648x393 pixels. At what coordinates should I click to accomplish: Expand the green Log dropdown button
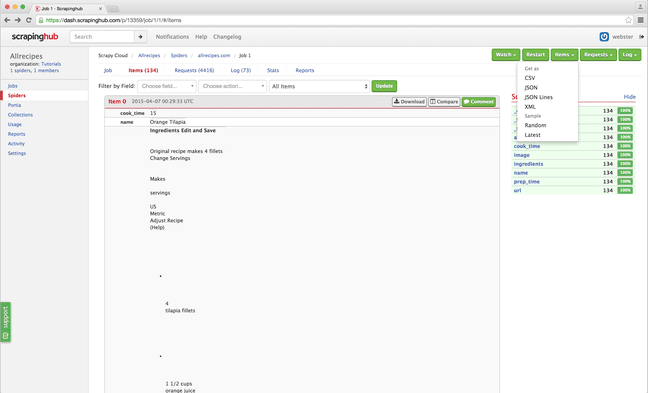pyautogui.click(x=629, y=55)
